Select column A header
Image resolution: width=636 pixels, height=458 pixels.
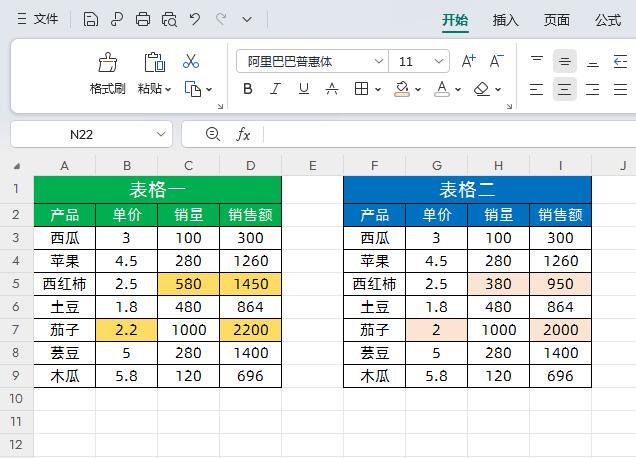[64, 166]
